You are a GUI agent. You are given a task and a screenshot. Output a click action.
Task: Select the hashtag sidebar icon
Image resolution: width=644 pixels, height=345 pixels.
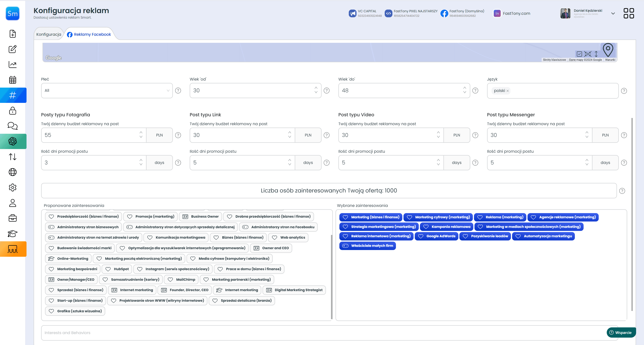click(13, 95)
